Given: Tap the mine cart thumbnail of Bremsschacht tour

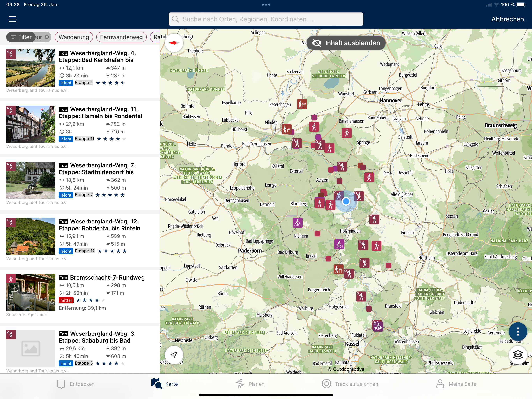Looking at the screenshot, I should coord(31,292).
